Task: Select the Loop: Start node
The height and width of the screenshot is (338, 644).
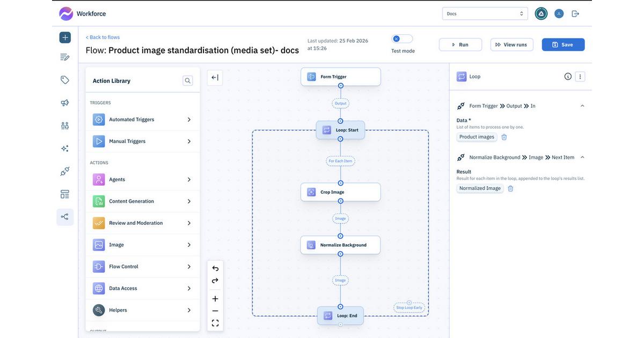Action: [x=340, y=130]
